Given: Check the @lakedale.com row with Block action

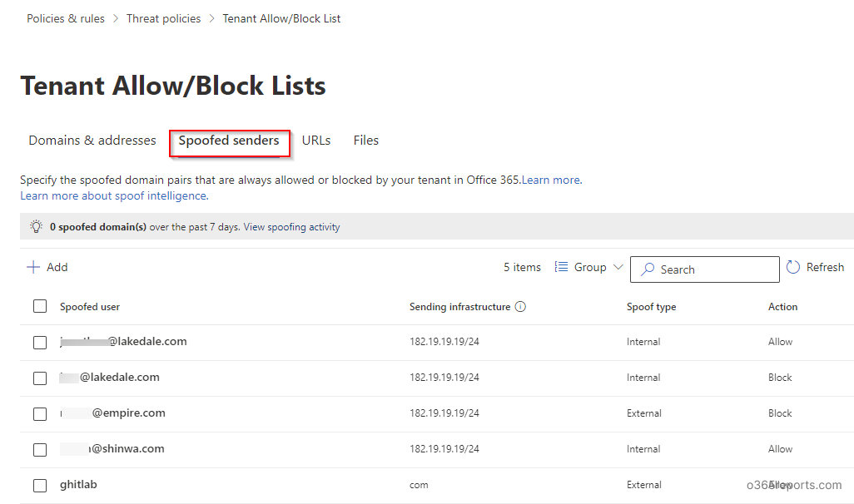Looking at the screenshot, I should (40, 378).
